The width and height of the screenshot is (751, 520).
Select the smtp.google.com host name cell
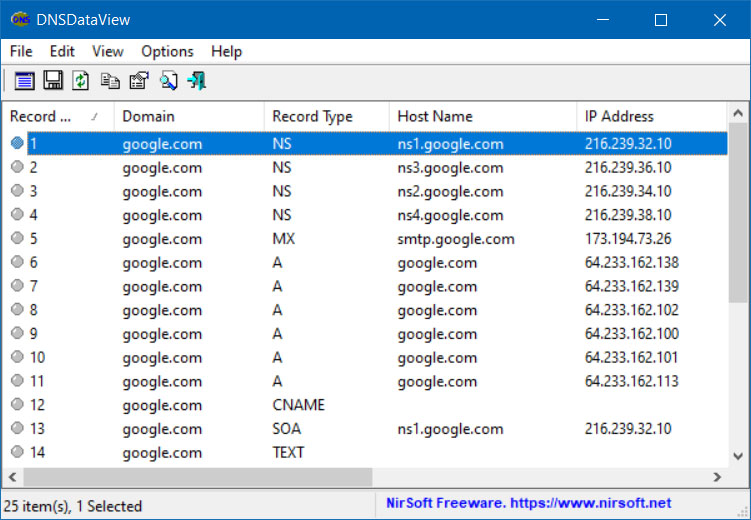[456, 238]
